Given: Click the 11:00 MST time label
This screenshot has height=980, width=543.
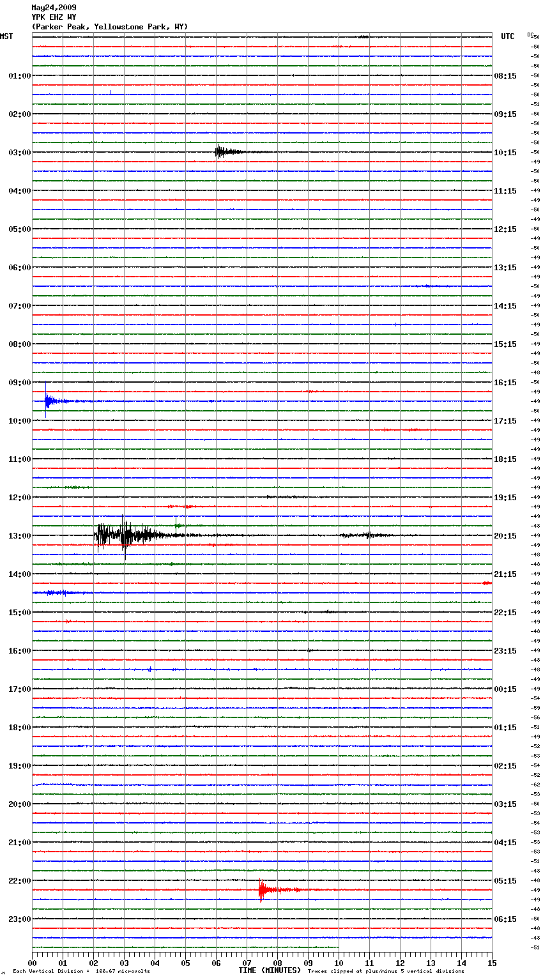Looking at the screenshot, I should coord(20,459).
